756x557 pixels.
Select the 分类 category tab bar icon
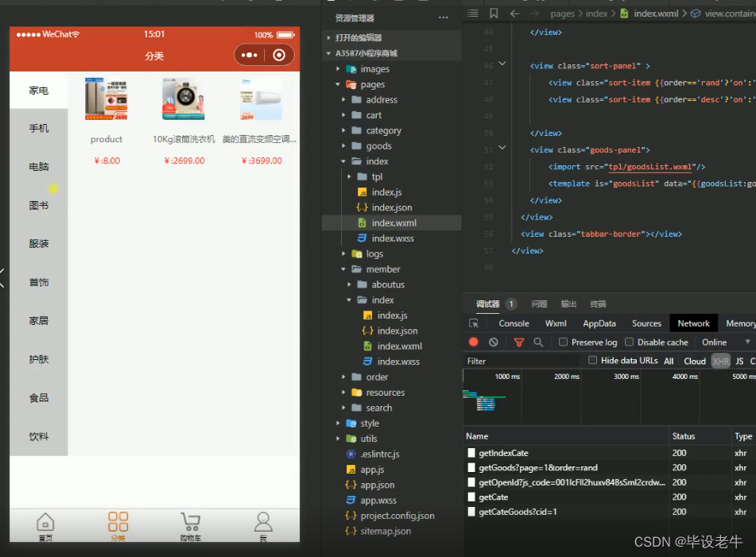click(x=118, y=522)
